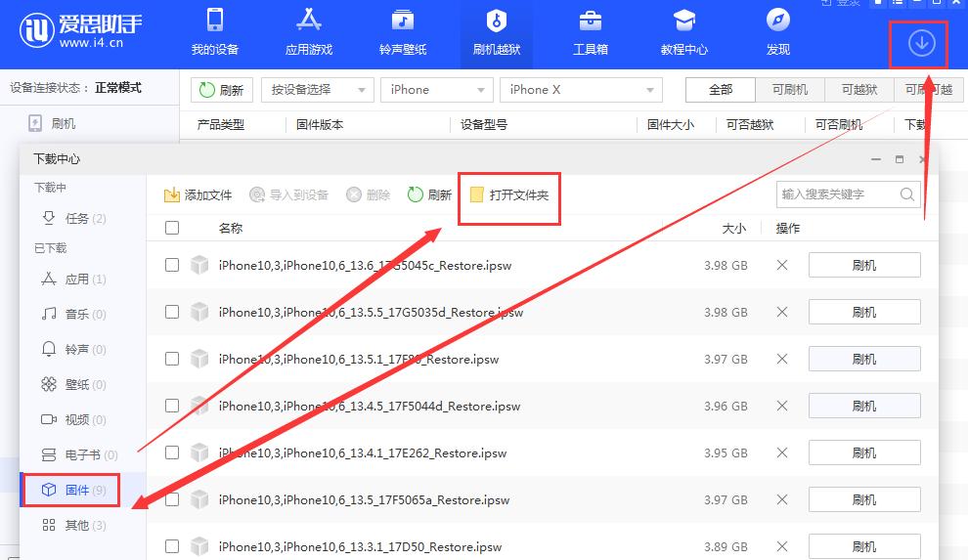Remove 13.3.1_17D50 firmware via X icon

782,546
